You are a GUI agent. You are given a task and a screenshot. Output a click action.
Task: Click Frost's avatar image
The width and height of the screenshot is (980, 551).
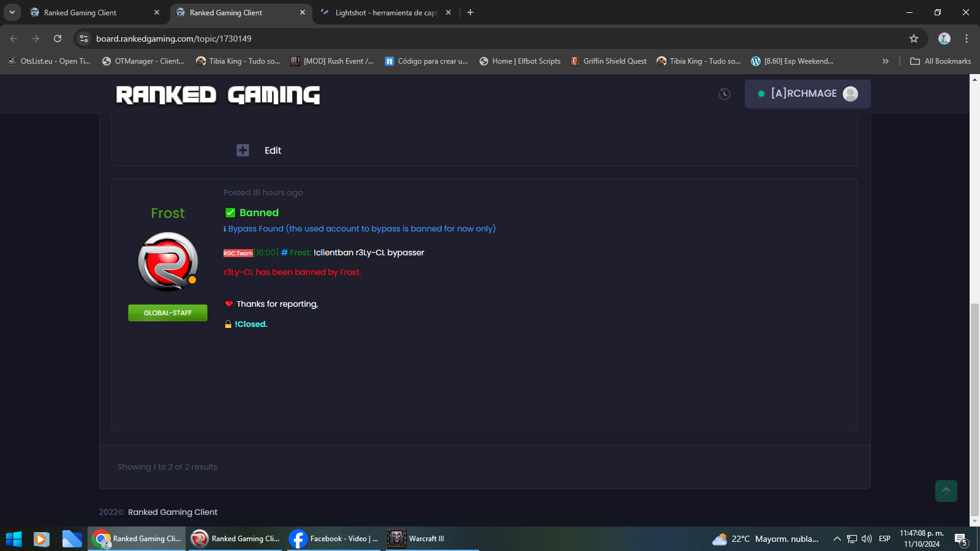click(168, 261)
